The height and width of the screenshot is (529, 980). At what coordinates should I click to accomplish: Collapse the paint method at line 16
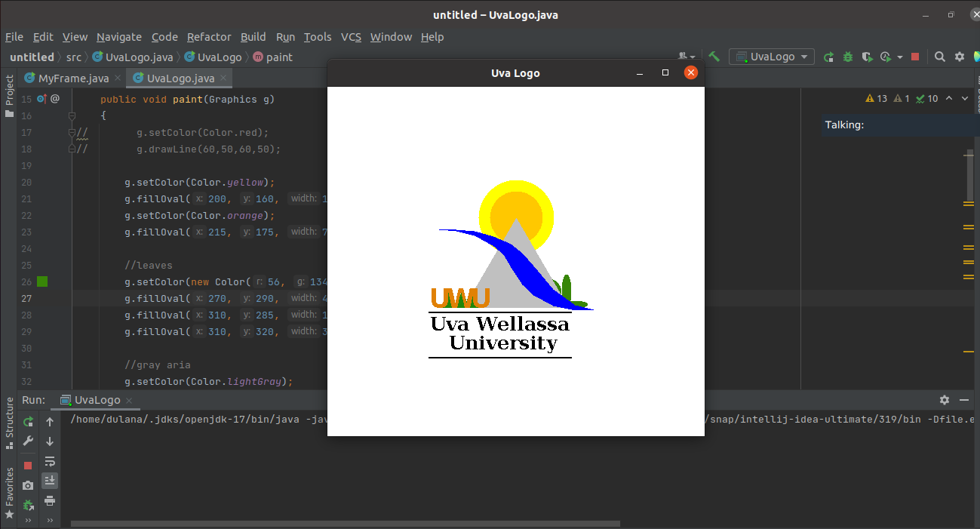pyautogui.click(x=72, y=115)
